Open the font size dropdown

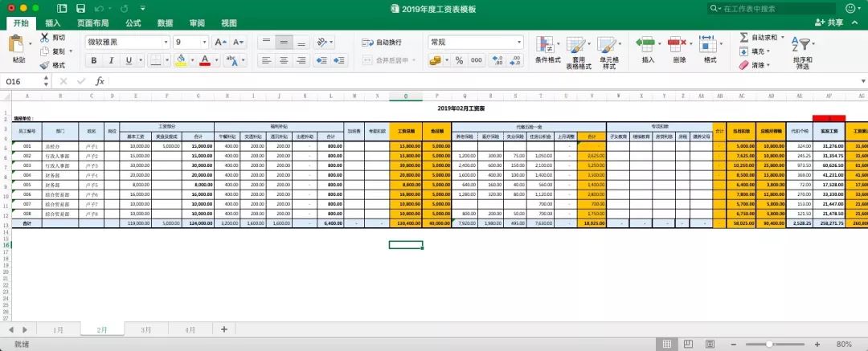pos(205,42)
